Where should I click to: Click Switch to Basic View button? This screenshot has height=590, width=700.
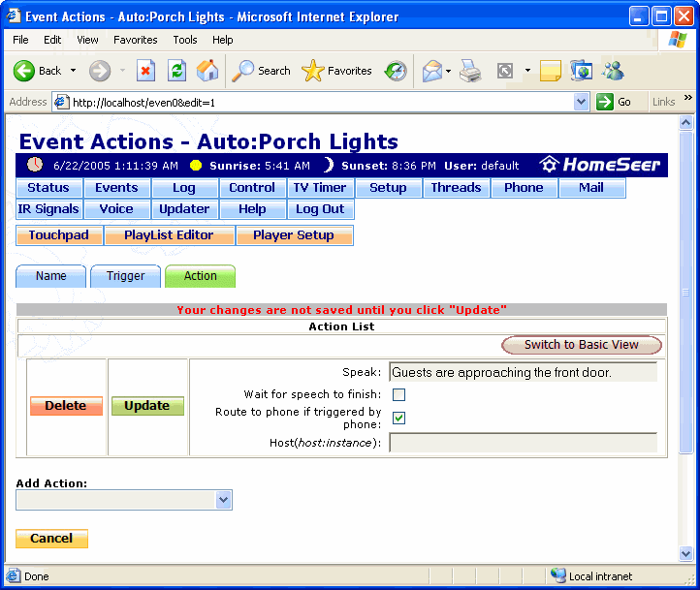point(582,345)
